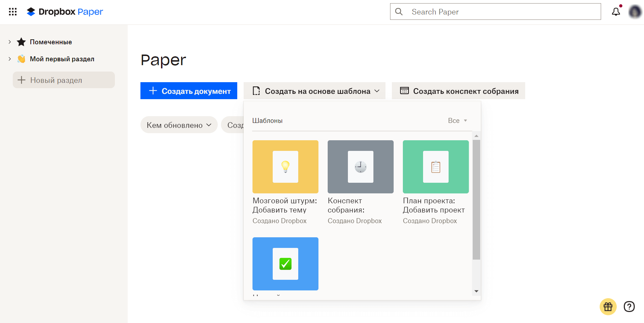Image resolution: width=644 pixels, height=323 pixels.
Task: Select Мозговой штурм template thumbnail
Action: coord(285,167)
